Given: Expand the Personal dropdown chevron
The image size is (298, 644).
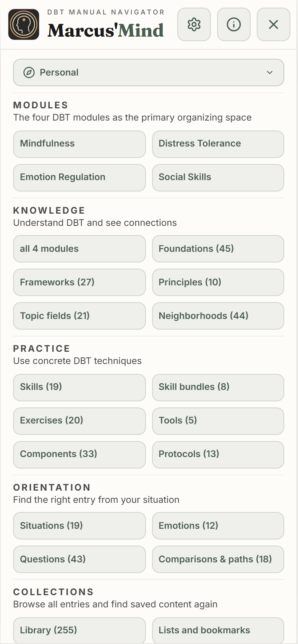Looking at the screenshot, I should [x=270, y=72].
